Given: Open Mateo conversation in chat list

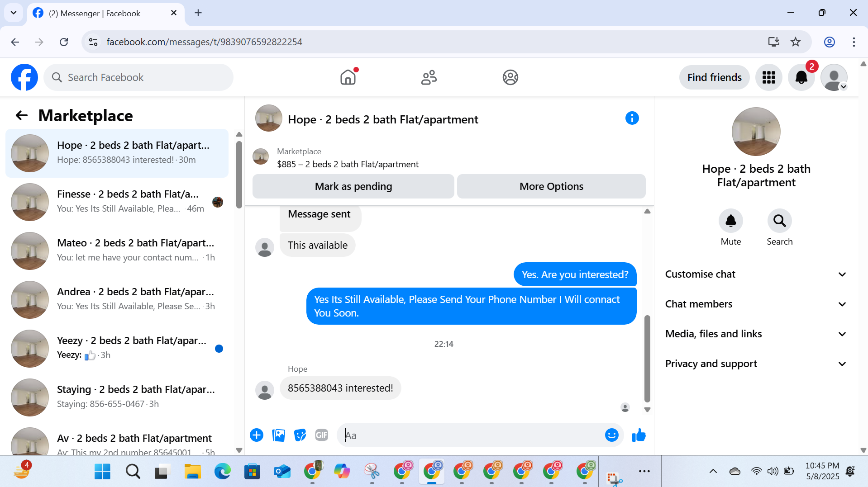Looking at the screenshot, I should 117,251.
